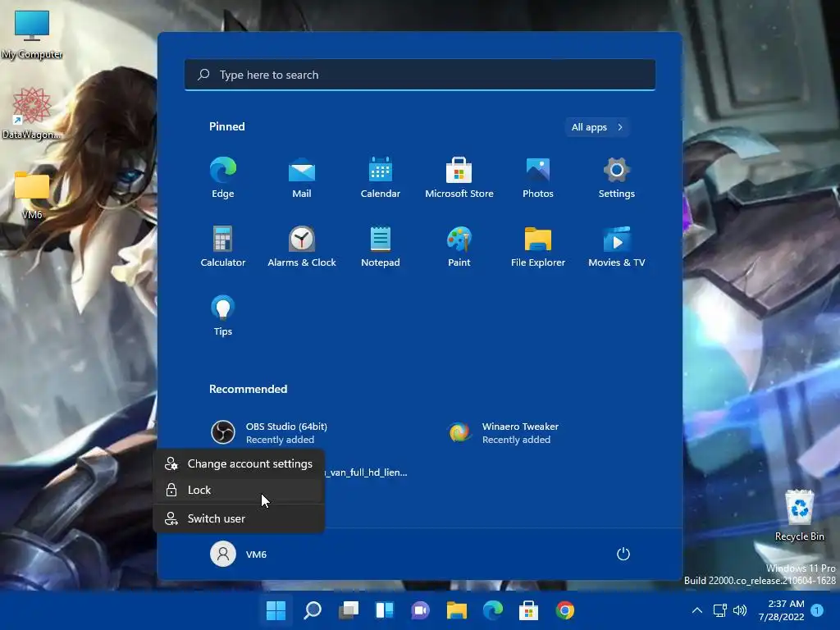This screenshot has width=840, height=630.
Task: Launch Edge from the taskbar
Action: click(x=493, y=610)
